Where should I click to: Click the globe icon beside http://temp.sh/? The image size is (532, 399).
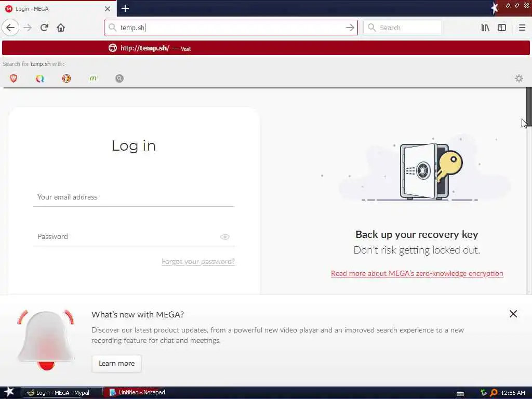tap(113, 48)
